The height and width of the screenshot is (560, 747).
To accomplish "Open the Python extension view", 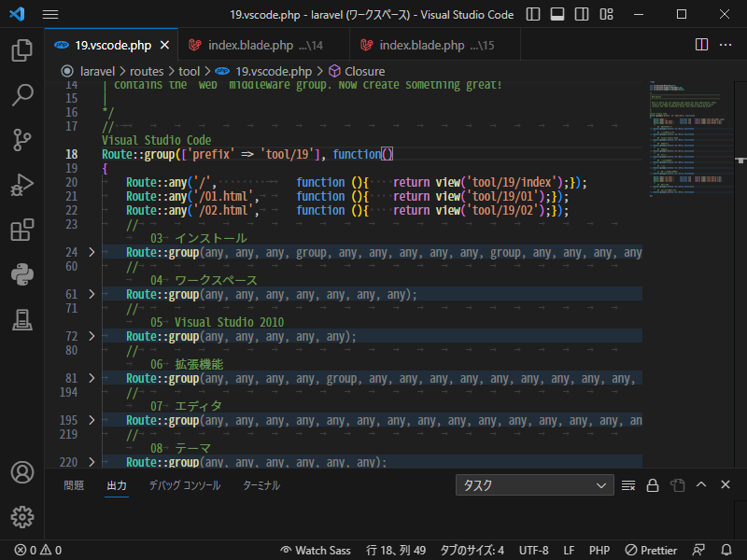I will tap(21, 274).
